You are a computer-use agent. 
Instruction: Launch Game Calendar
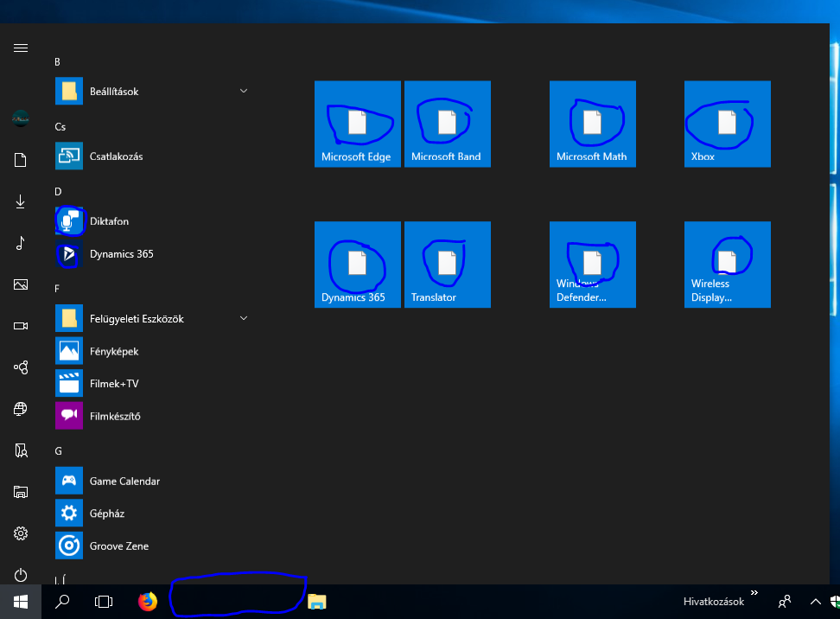152,481
